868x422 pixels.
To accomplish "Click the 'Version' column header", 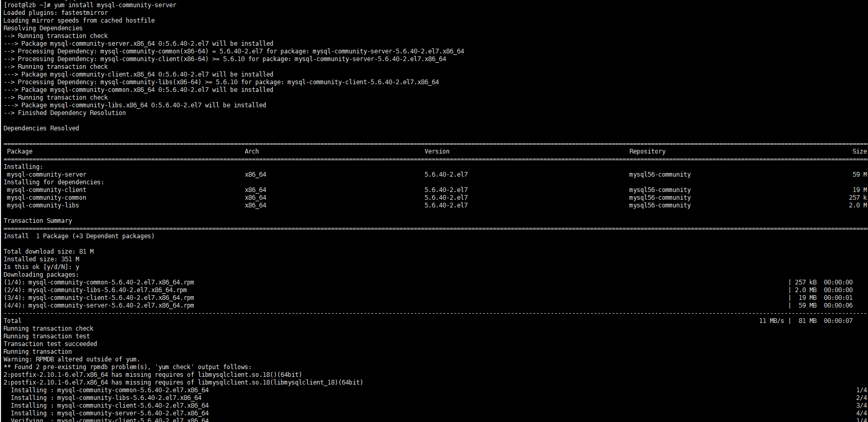I will pos(437,151).
